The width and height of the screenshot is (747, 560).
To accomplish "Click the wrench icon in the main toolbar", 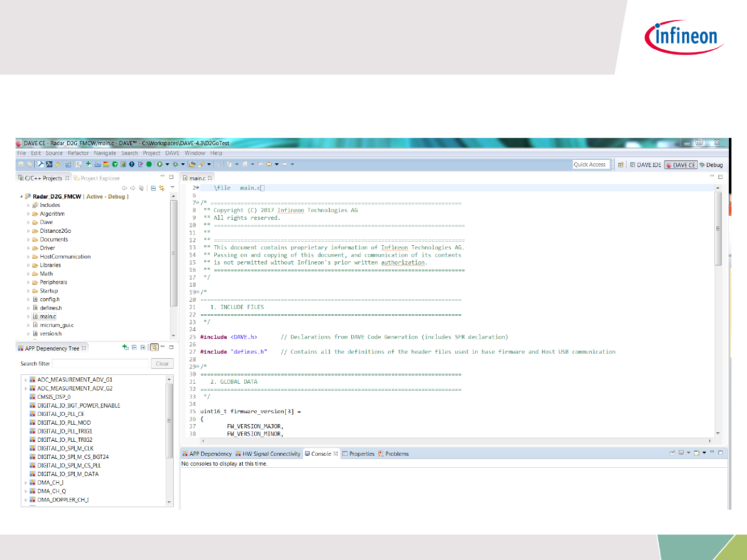I will point(58,164).
